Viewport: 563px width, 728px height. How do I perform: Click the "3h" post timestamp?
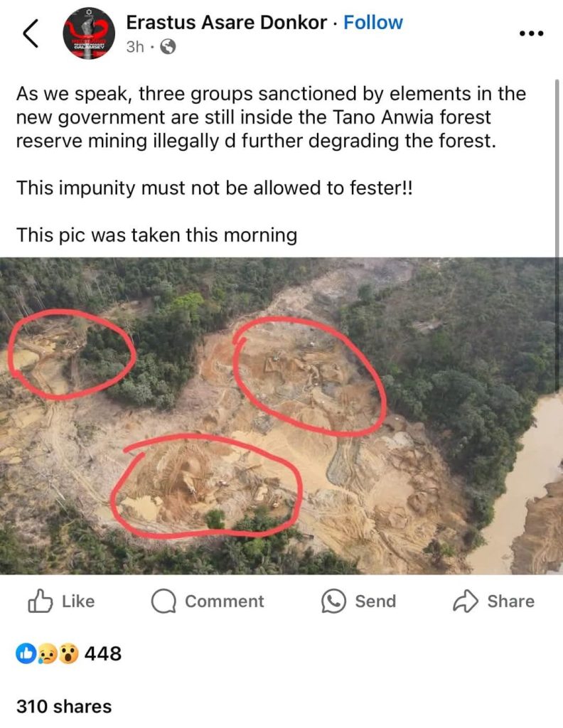click(x=135, y=47)
